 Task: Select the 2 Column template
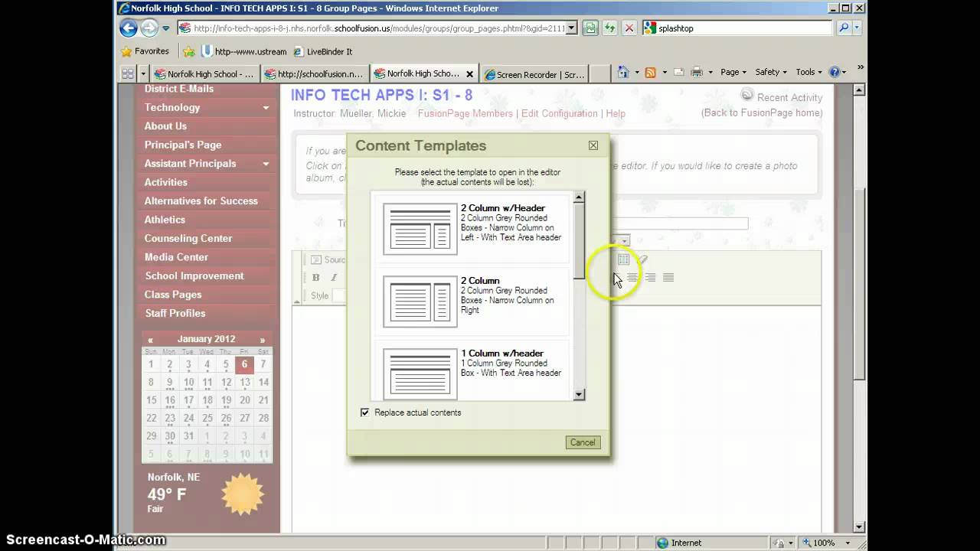[x=472, y=301]
